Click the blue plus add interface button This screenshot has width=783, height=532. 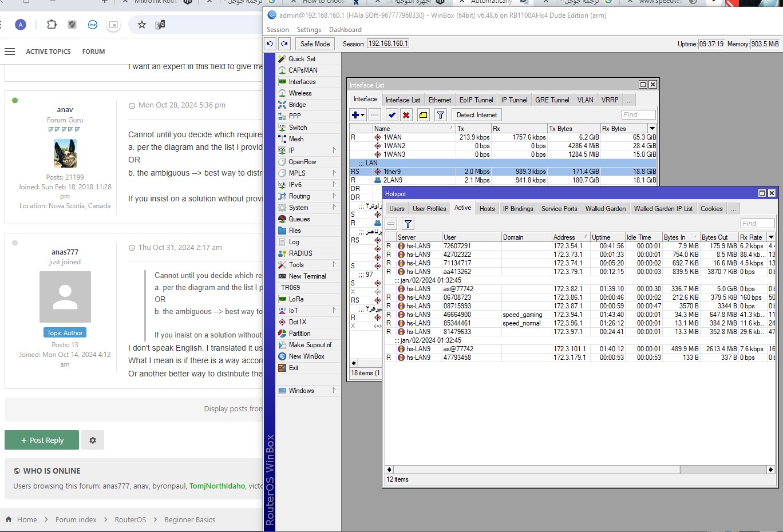click(358, 115)
